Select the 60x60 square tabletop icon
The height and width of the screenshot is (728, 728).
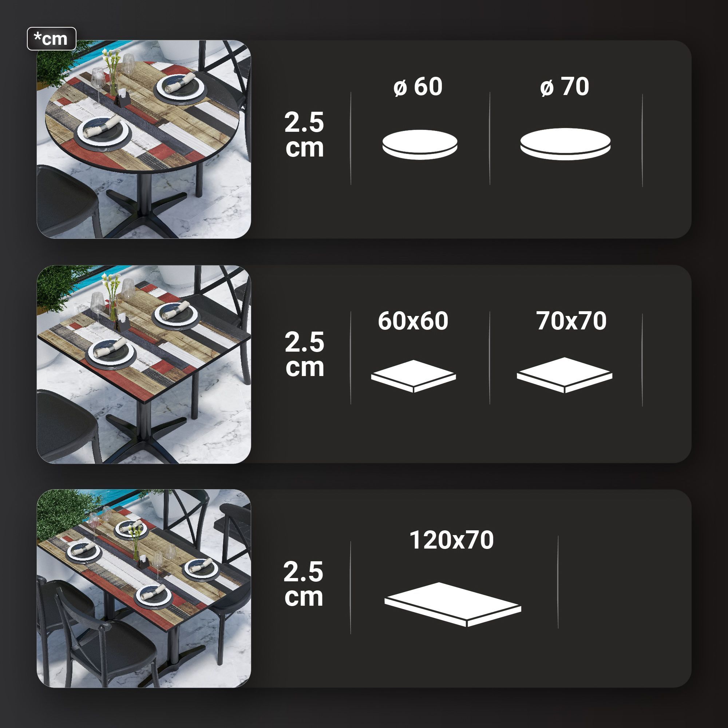coord(414,376)
